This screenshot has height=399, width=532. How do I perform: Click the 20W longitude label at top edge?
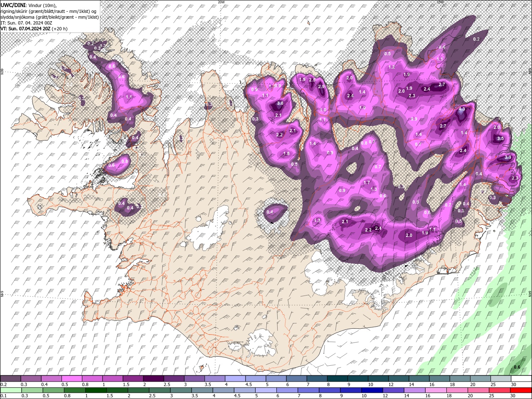(221, 2)
